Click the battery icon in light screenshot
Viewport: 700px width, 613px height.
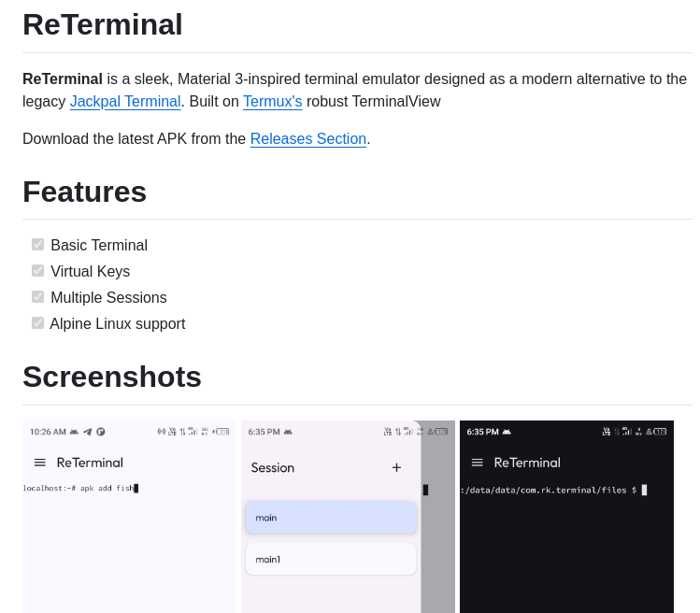(x=222, y=432)
